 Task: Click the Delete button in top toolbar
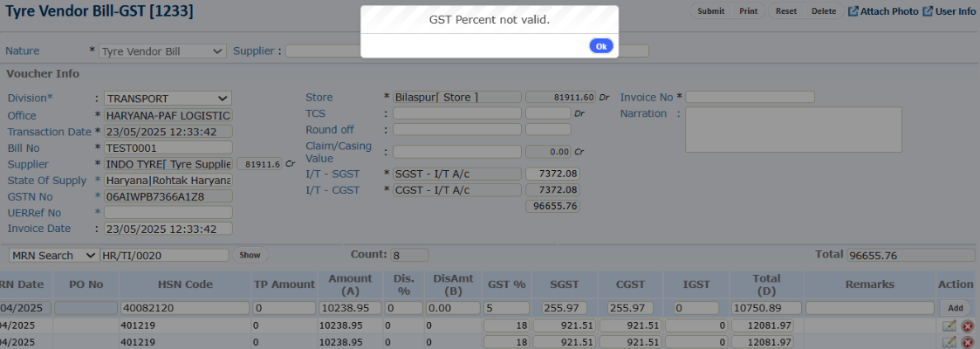(823, 11)
